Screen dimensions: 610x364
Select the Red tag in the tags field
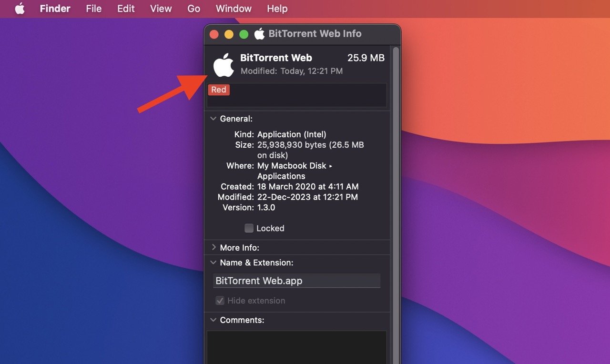(x=219, y=90)
